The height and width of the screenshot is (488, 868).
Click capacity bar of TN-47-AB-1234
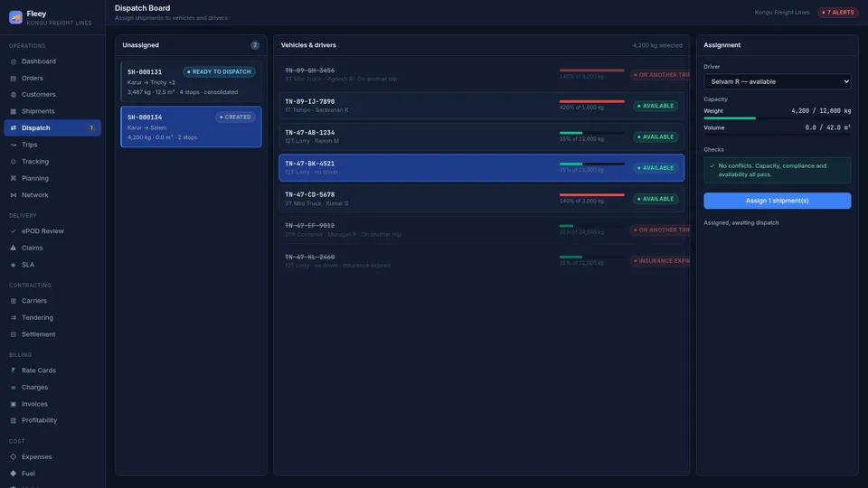click(591, 133)
